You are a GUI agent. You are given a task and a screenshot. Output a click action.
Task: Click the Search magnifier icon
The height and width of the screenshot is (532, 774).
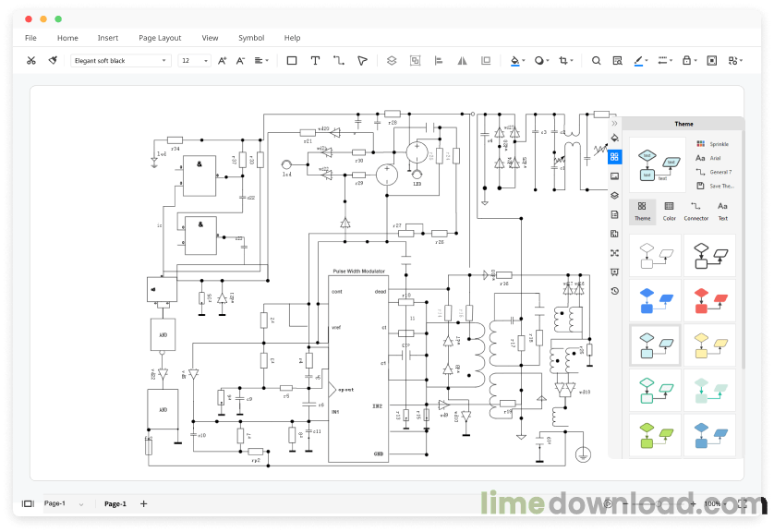tap(597, 61)
